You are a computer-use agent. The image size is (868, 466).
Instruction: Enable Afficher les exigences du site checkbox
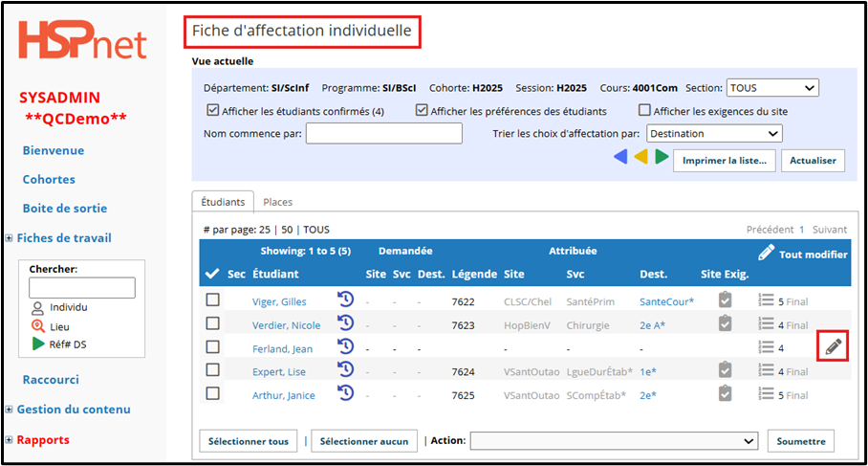pyautogui.click(x=644, y=110)
